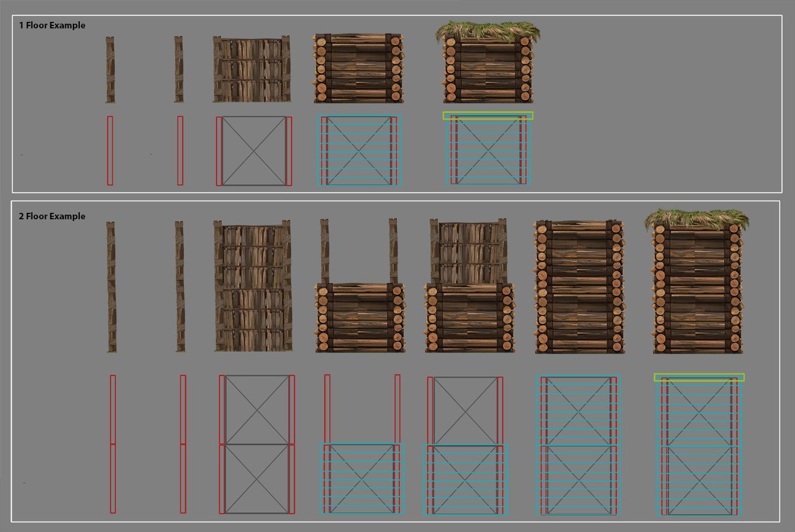795x532 pixels.
Task: Click the two-story cyan log diagram without roof
Action: pyautogui.click(x=578, y=445)
